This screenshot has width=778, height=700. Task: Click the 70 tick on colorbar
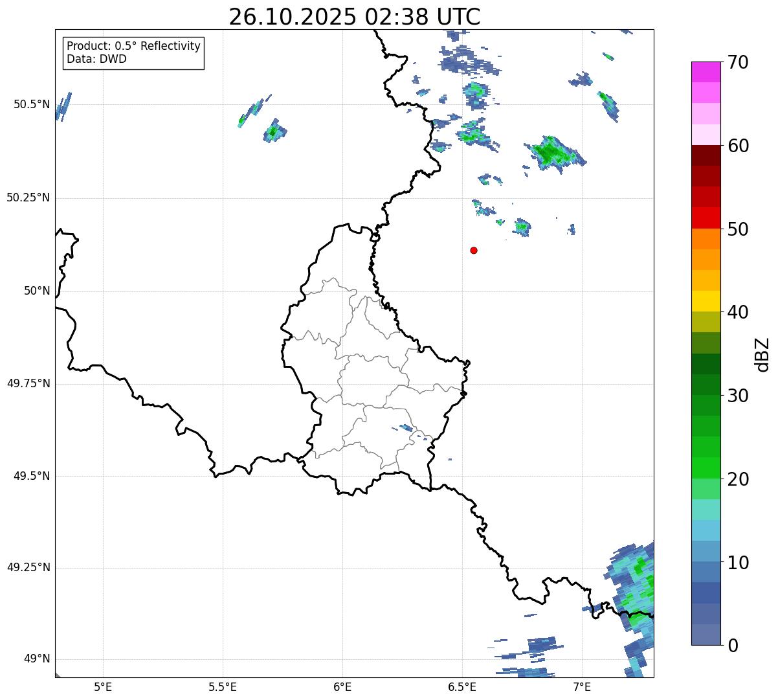coord(738,62)
